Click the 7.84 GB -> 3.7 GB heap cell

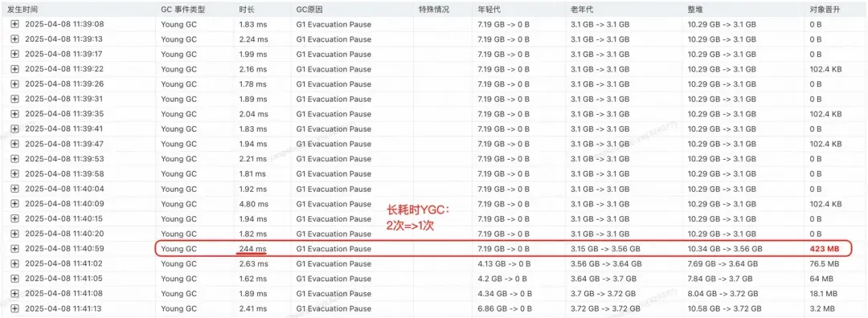(x=720, y=279)
